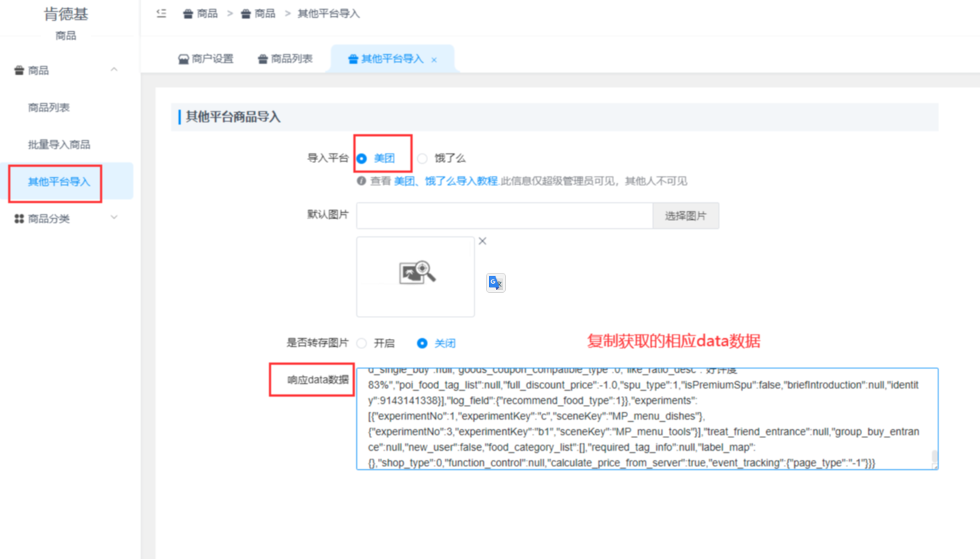
Task: Click the second 商品 breadcrumb link
Action: click(258, 13)
